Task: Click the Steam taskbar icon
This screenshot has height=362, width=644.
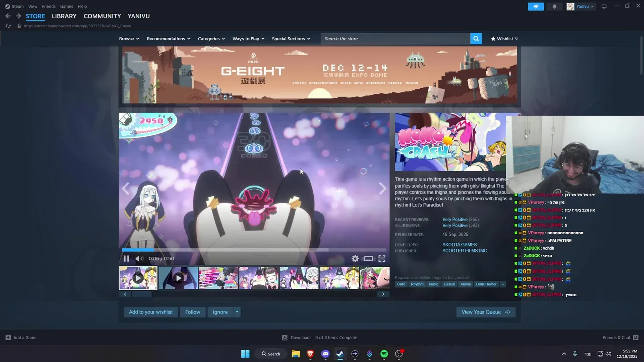Action: coord(340,354)
